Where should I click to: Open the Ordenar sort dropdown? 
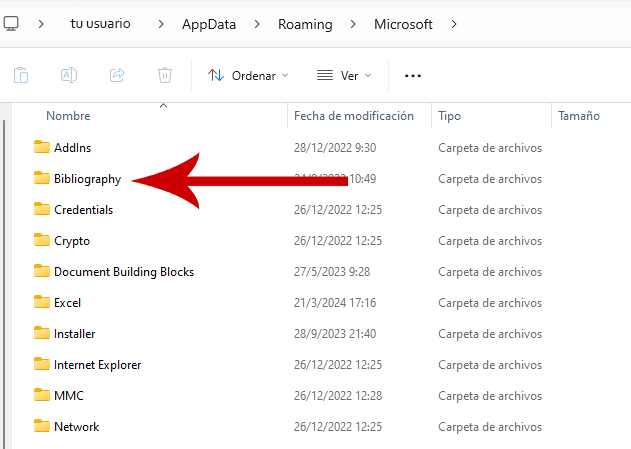(x=247, y=75)
